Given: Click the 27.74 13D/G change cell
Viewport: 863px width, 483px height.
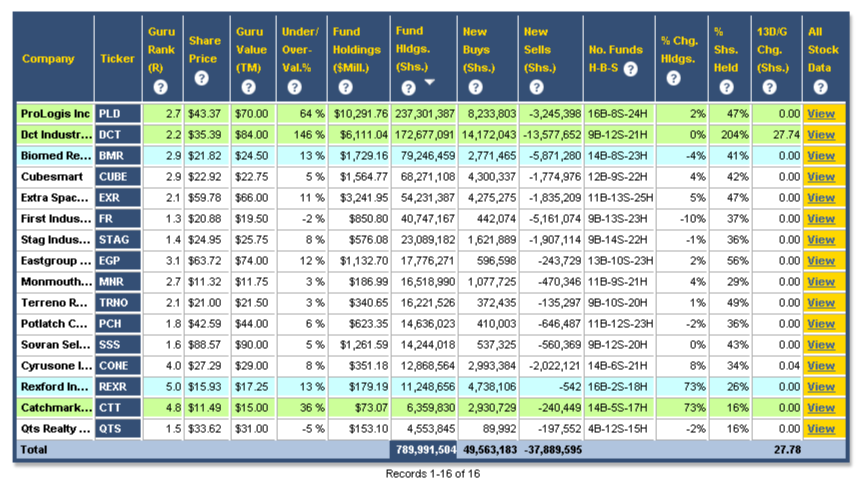Looking at the screenshot, I should 776,135.
